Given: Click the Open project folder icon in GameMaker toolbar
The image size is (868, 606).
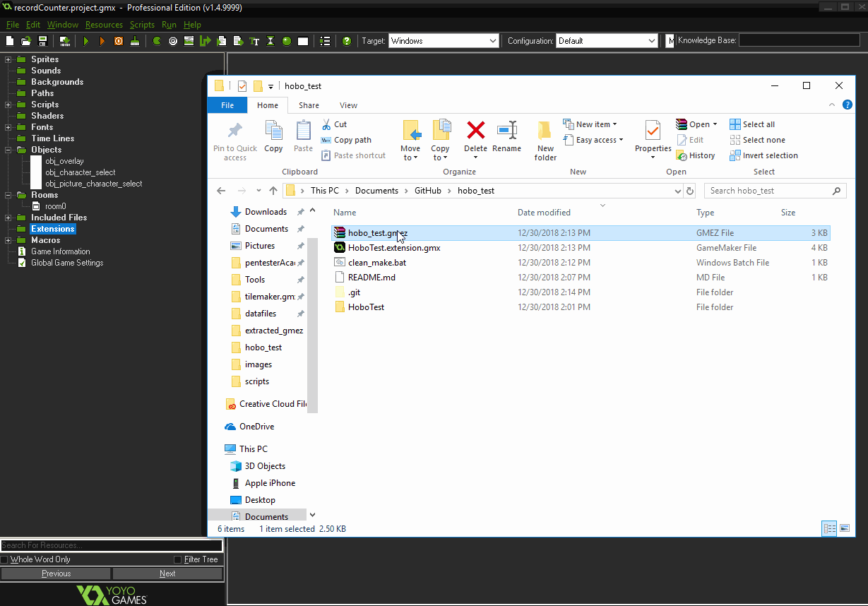Looking at the screenshot, I should [x=26, y=41].
